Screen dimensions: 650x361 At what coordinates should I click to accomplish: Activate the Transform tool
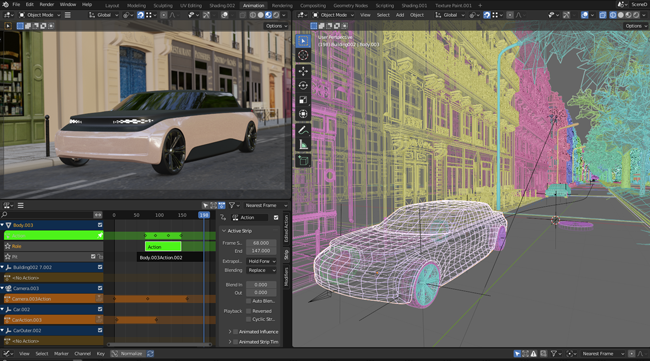[303, 114]
